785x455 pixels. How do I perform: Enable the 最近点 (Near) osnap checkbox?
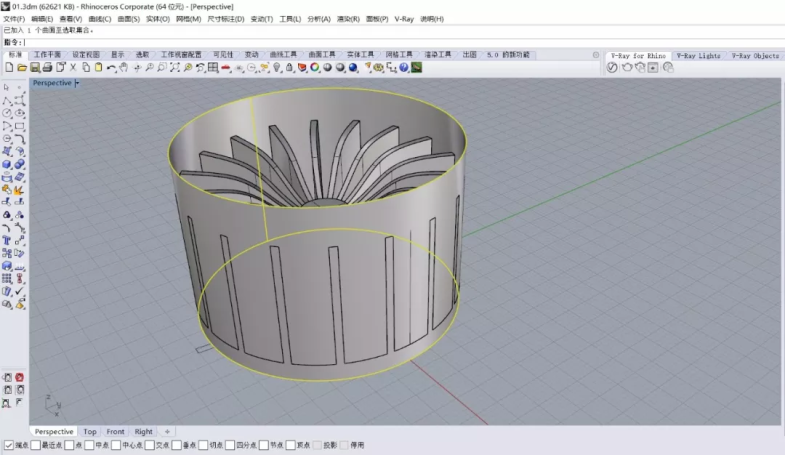pyautogui.click(x=37, y=445)
